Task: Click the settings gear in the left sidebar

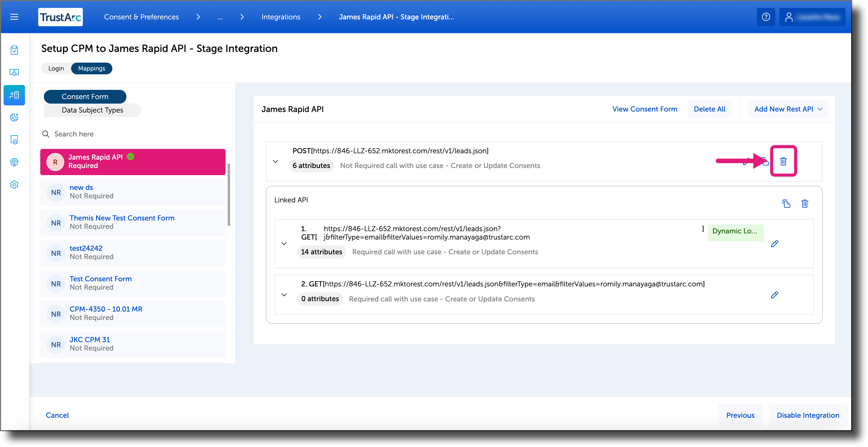Action: click(x=14, y=185)
